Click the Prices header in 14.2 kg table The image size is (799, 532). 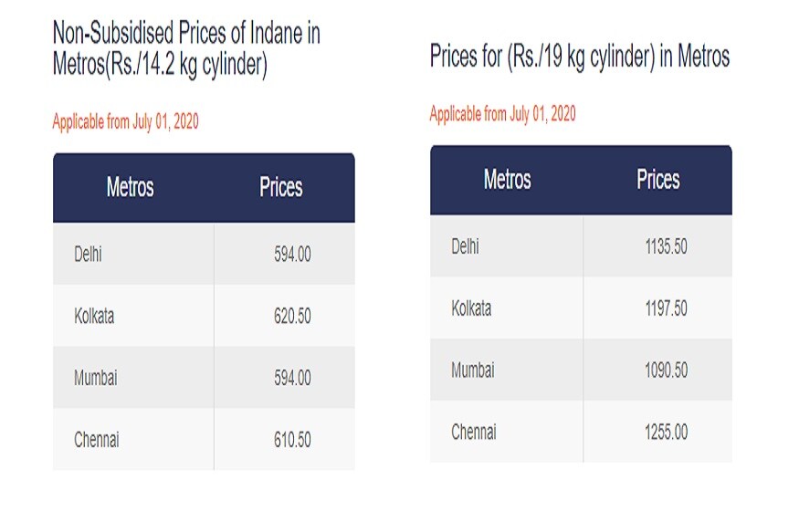pyautogui.click(x=280, y=187)
